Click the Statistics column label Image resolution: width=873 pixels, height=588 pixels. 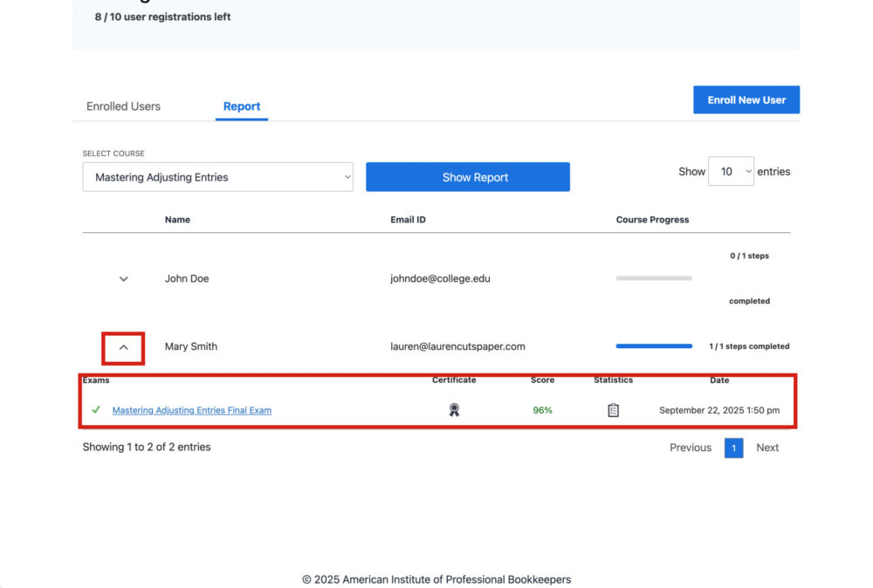pyautogui.click(x=613, y=380)
